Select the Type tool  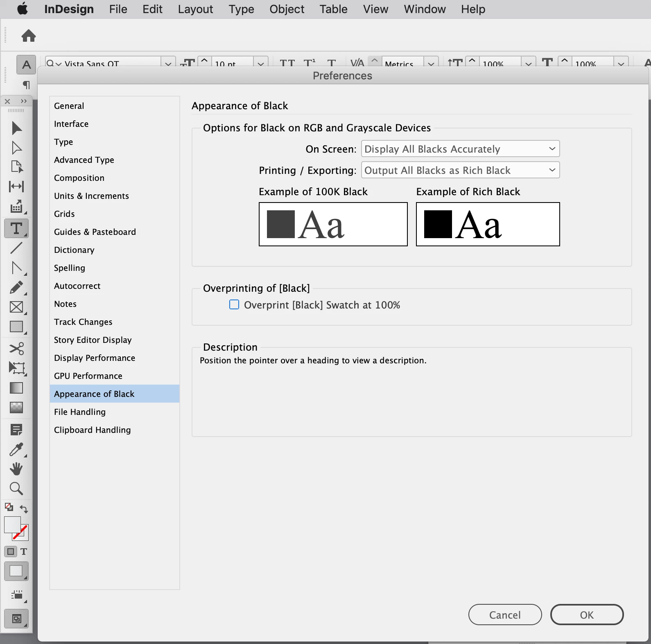(16, 228)
